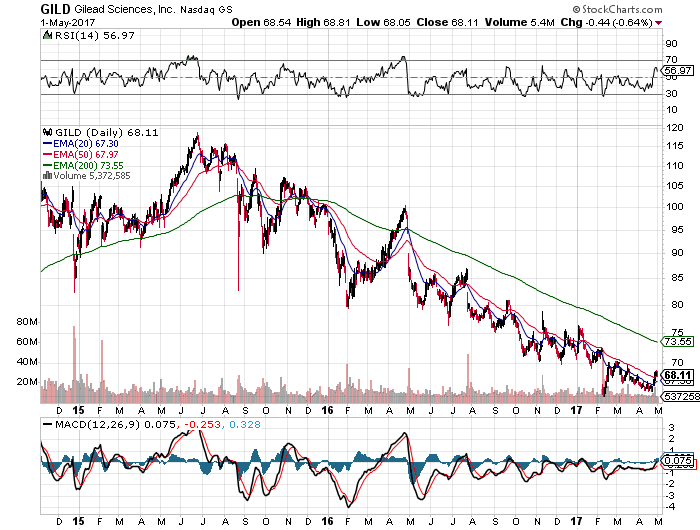The width and height of the screenshot is (700, 530).
Task: Click the blue line marker for EMA(20)
Action: click(47, 143)
